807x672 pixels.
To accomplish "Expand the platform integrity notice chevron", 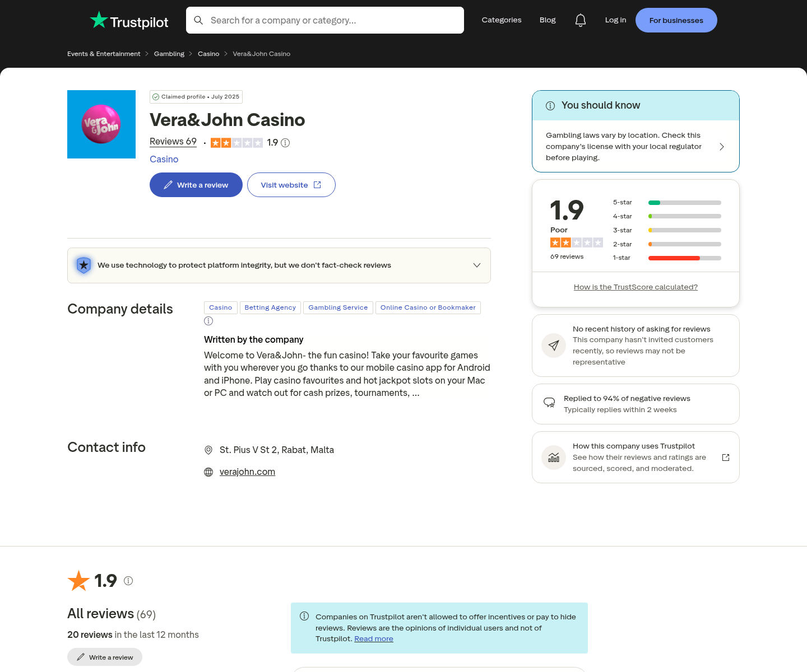I will tap(477, 265).
